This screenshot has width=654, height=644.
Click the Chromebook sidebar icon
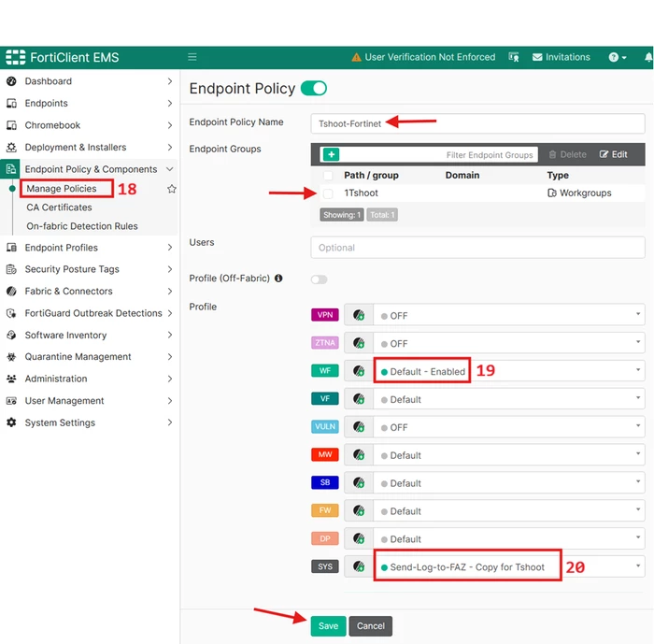(11, 125)
